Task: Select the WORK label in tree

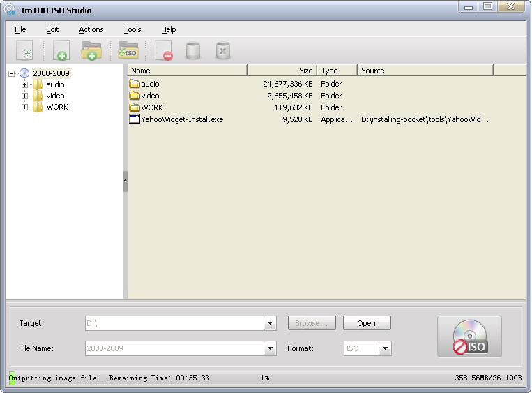Action: (x=57, y=107)
